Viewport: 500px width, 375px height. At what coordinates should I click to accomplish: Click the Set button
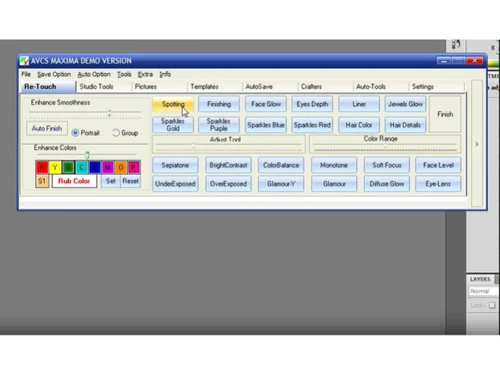pyautogui.click(x=111, y=181)
